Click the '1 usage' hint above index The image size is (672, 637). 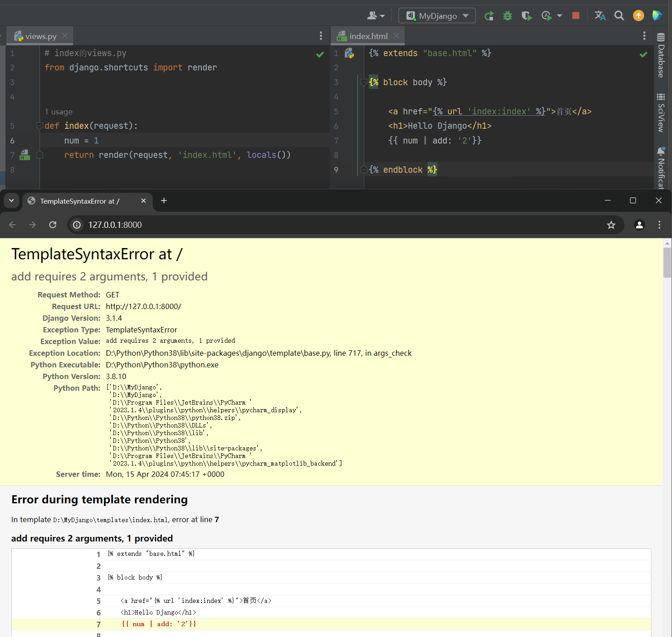(x=58, y=112)
